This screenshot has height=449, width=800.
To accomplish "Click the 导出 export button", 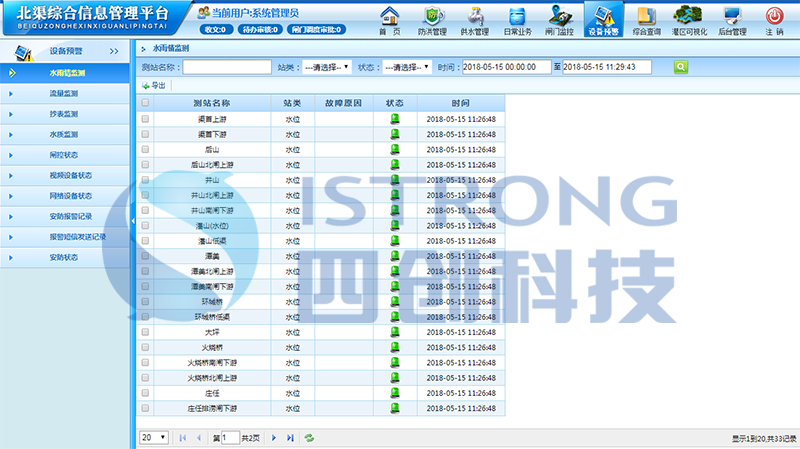I will (x=154, y=85).
